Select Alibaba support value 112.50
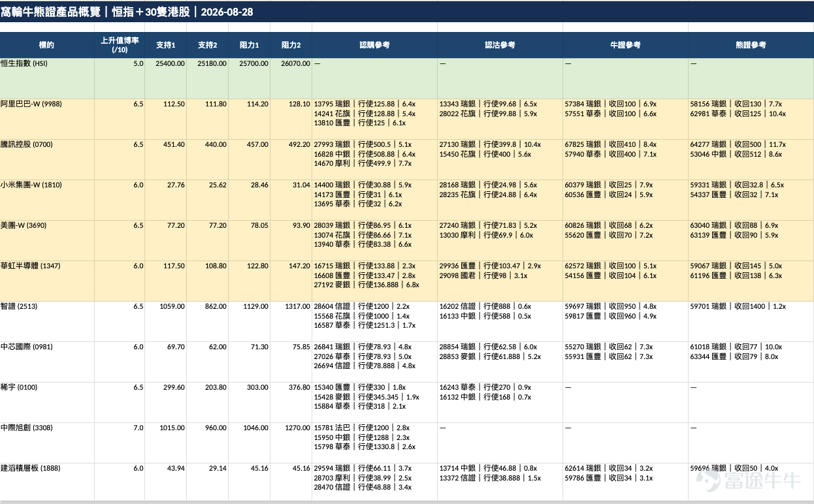814x504 pixels. click(174, 104)
